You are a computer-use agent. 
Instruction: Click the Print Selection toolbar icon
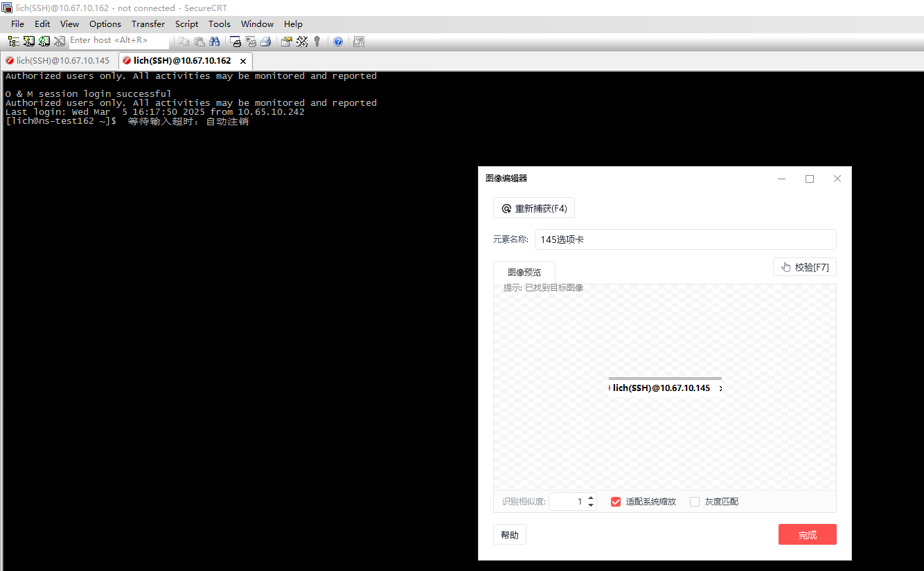251,42
